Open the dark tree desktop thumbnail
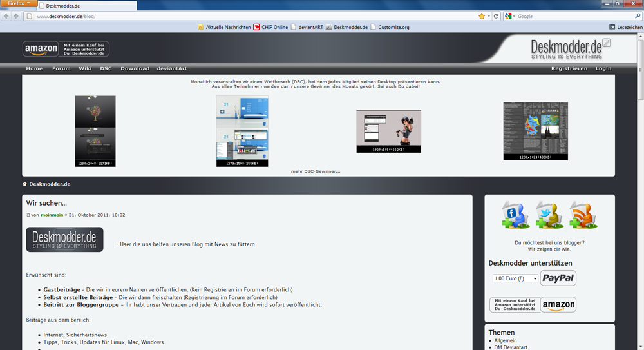The width and height of the screenshot is (644, 350). 95,131
